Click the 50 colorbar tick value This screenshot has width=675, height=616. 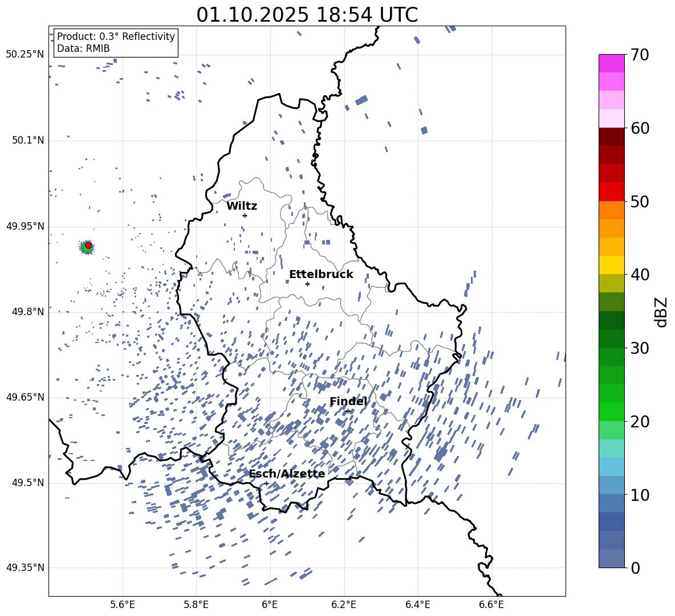pos(640,201)
